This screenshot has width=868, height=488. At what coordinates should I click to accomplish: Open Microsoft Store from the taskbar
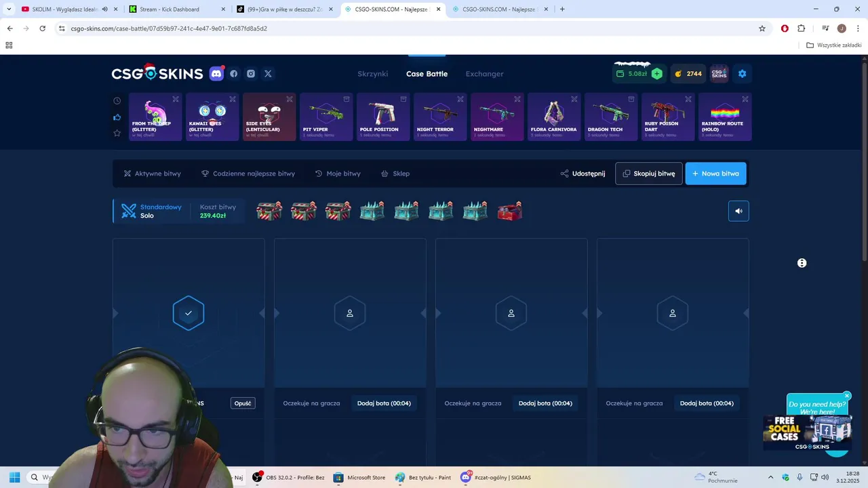pyautogui.click(x=359, y=477)
